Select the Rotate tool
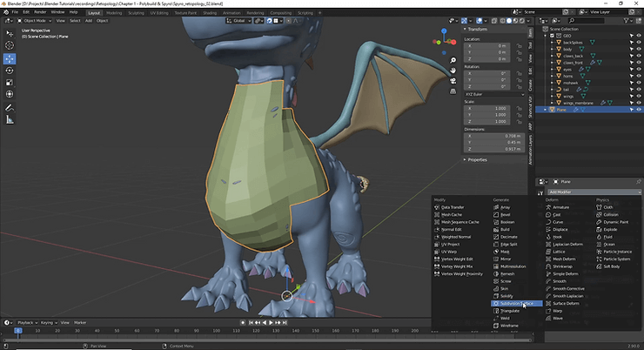Viewport: 644px width, 350px height. point(10,71)
